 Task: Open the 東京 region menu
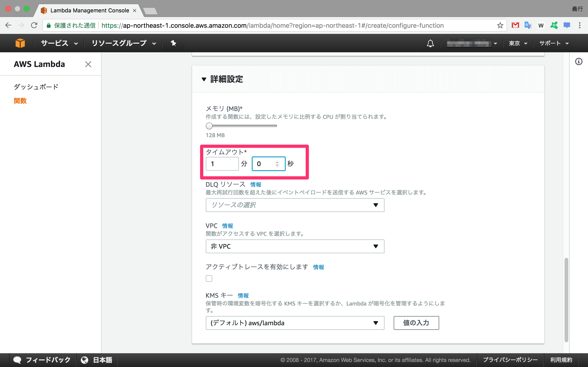point(518,43)
